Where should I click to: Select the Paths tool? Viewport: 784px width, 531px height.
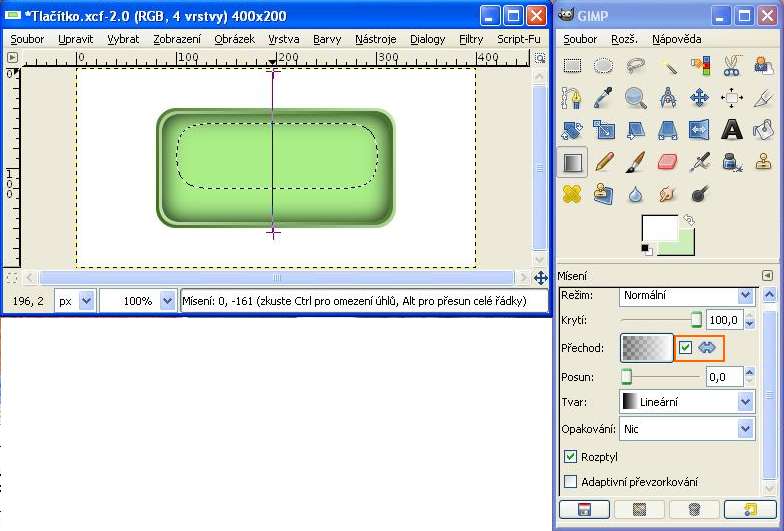coord(572,98)
